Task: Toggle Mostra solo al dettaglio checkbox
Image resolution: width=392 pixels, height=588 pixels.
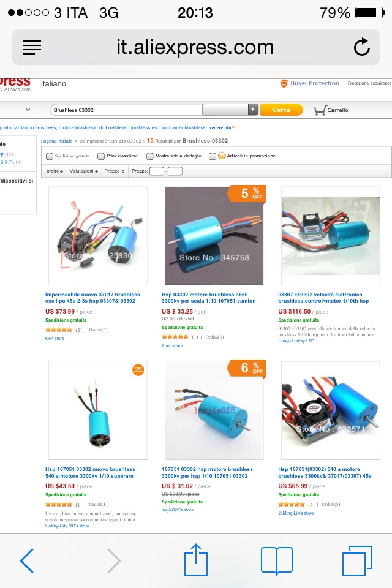Action: [150, 156]
